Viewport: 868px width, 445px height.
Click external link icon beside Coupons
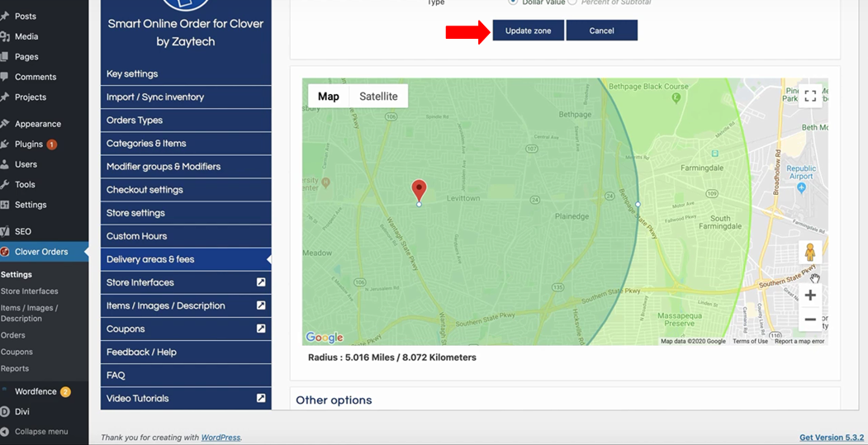[x=261, y=329]
